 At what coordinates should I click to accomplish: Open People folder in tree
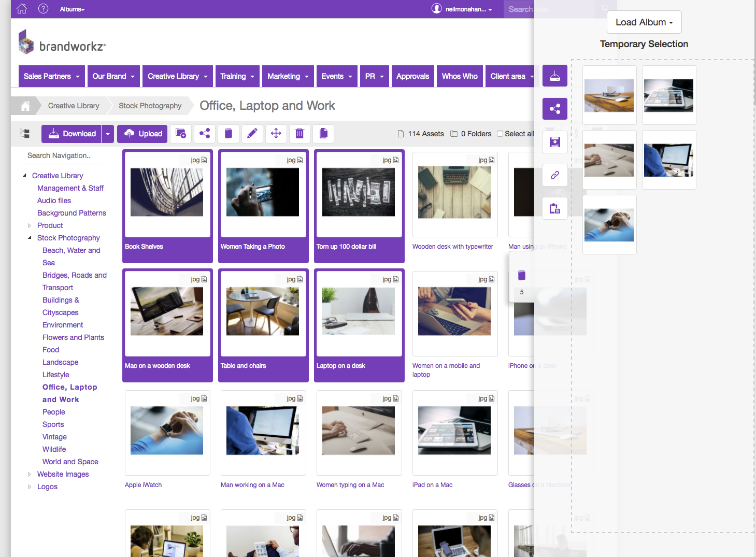point(54,412)
